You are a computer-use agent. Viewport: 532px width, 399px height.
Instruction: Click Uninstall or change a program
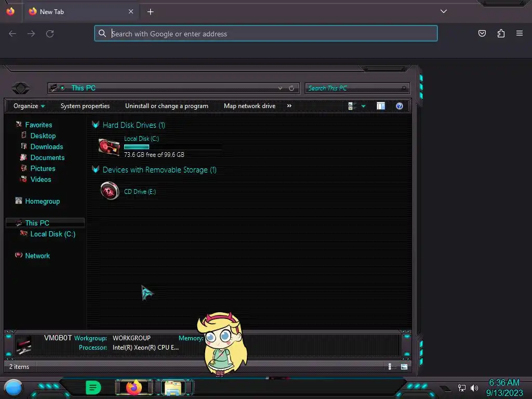click(x=167, y=106)
